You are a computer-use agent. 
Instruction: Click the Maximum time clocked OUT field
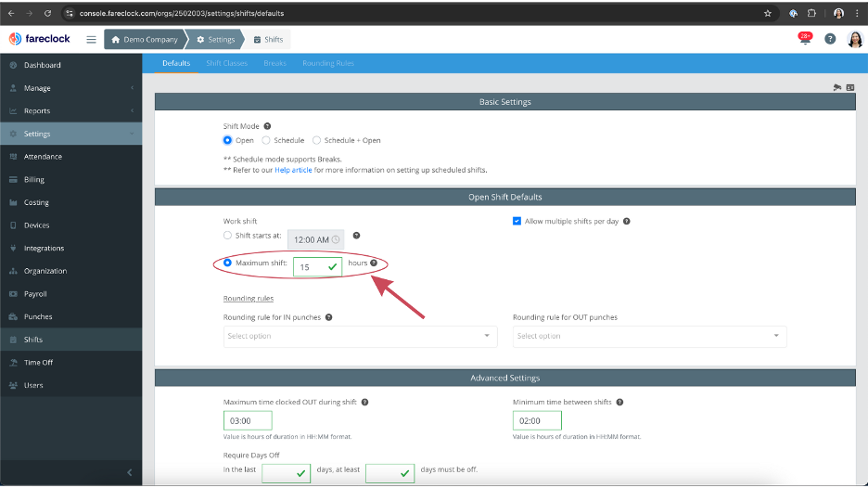tap(248, 420)
